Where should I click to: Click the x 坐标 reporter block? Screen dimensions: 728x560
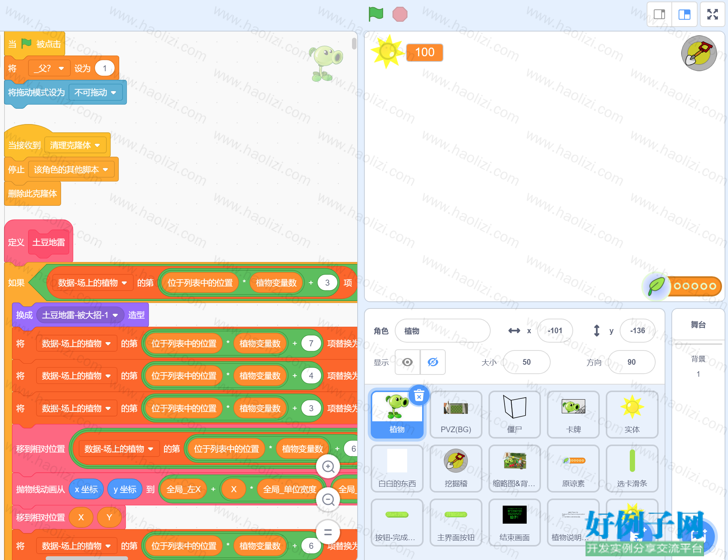coord(86,489)
